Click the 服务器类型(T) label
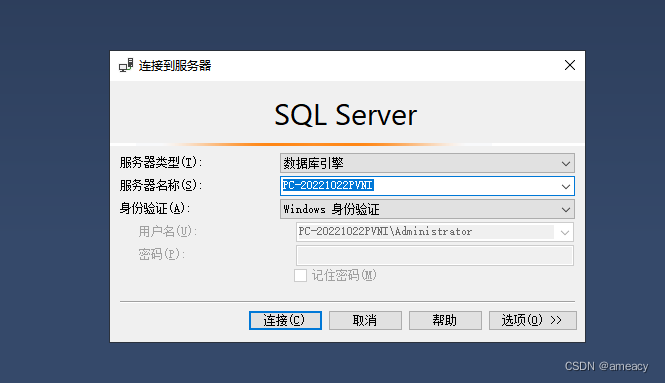This screenshot has width=665, height=383. [x=161, y=162]
